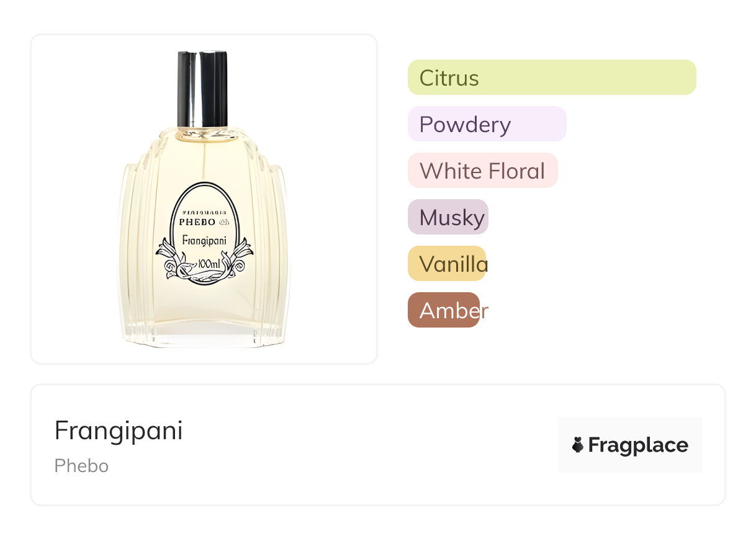Click the gold neck ring below the cap
The image size is (756, 536).
pyautogui.click(x=202, y=133)
